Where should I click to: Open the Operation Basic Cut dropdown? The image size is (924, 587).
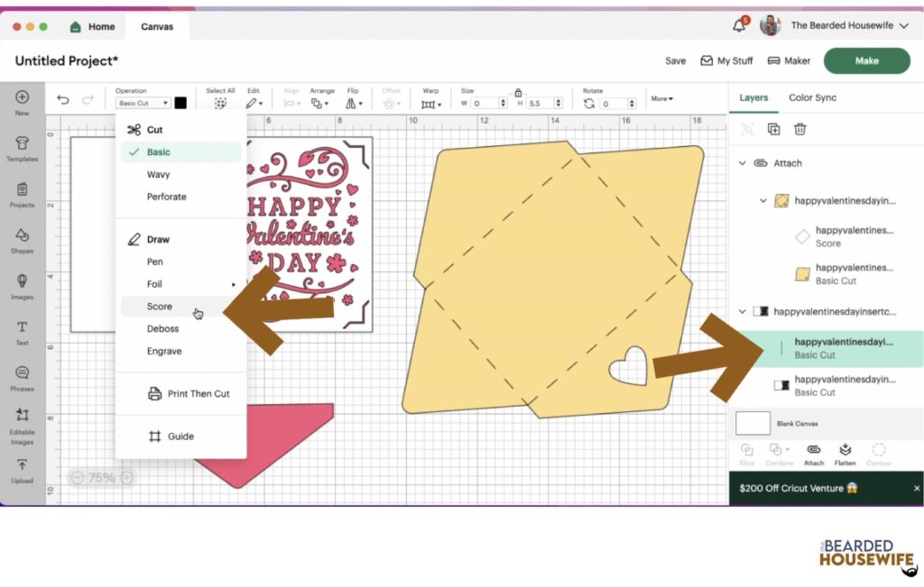pos(143,104)
